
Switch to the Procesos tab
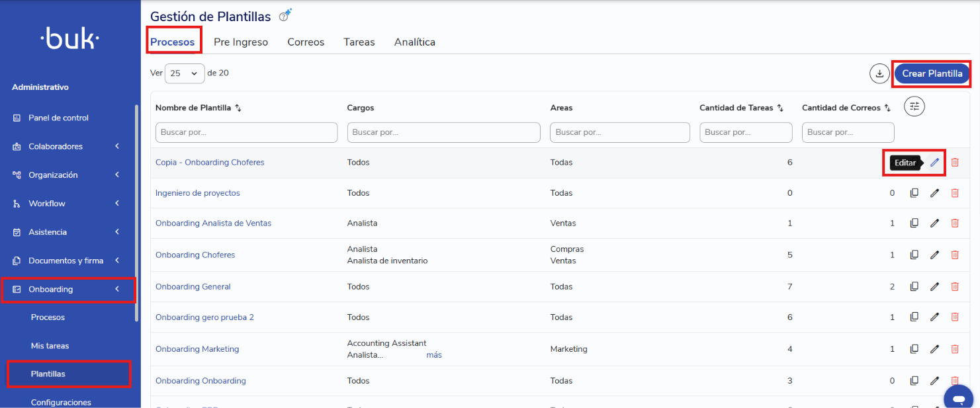pos(173,42)
